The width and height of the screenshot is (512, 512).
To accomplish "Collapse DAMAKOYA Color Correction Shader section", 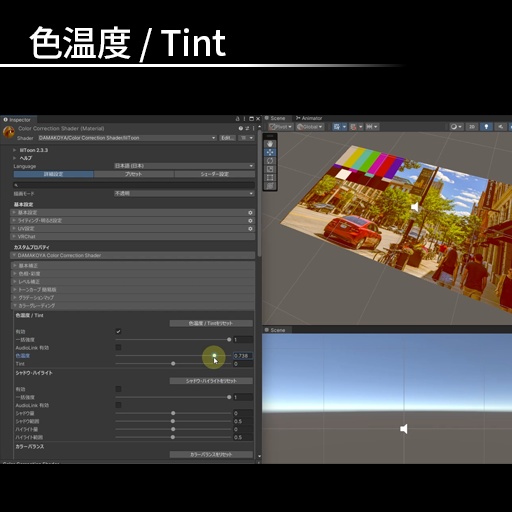I will (x=133, y=255).
